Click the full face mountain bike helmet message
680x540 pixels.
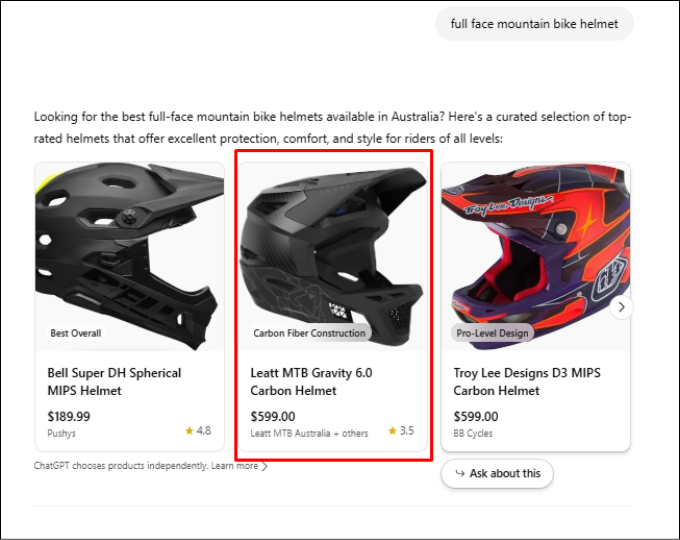pos(534,24)
